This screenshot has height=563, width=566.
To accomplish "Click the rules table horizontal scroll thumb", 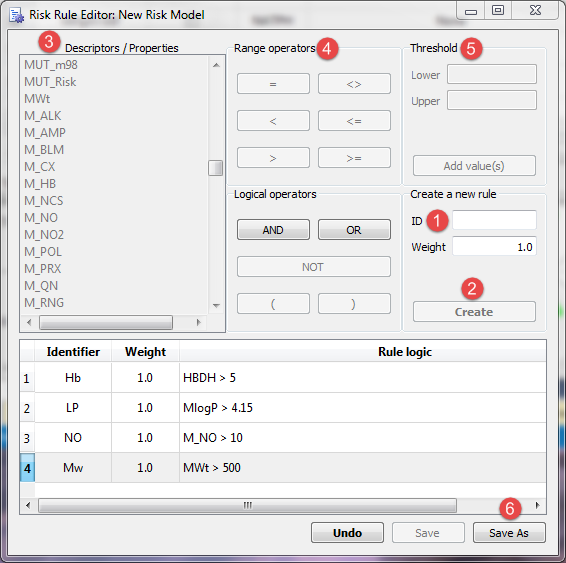I will point(247,505).
